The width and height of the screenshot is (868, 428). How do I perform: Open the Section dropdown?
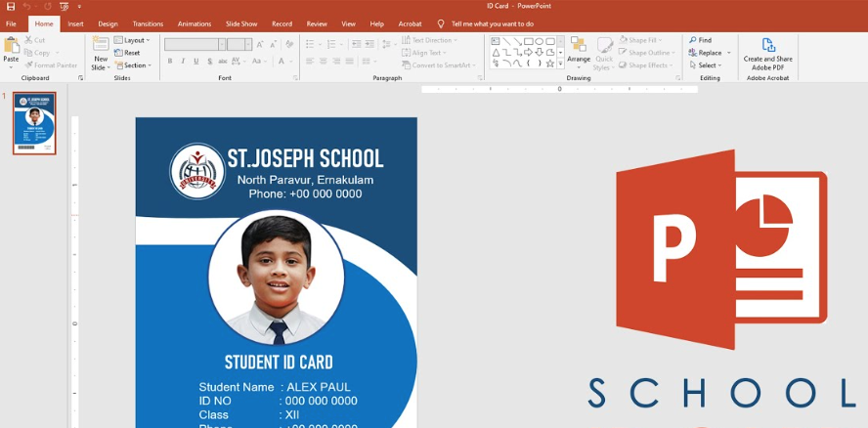[133, 65]
